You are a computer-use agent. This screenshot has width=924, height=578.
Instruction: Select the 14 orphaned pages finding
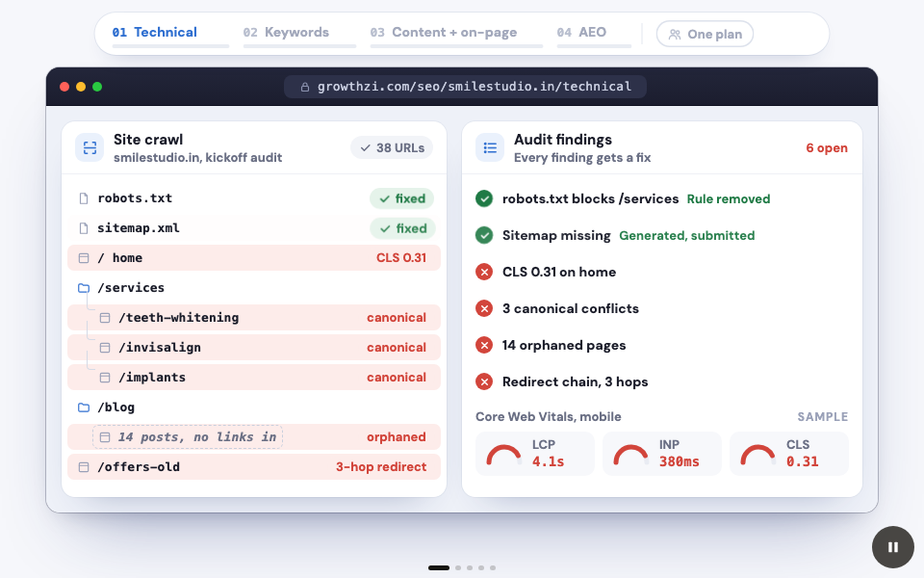[x=564, y=345]
